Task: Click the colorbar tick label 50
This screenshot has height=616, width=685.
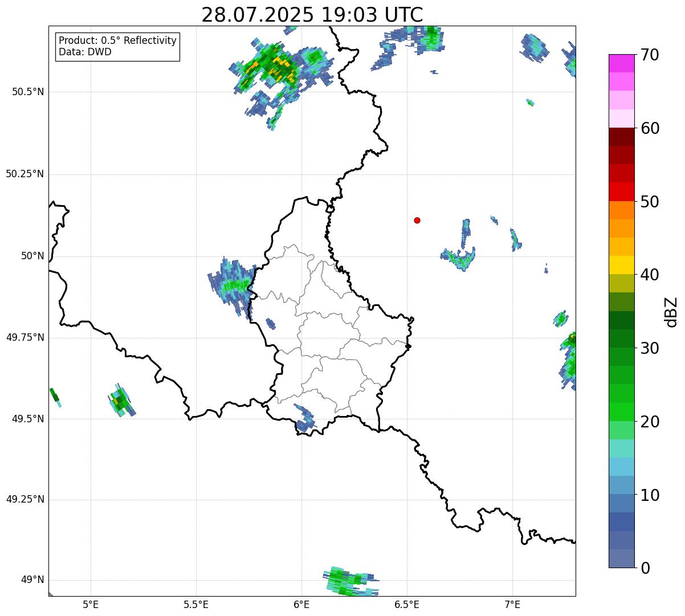Action: [x=650, y=202]
